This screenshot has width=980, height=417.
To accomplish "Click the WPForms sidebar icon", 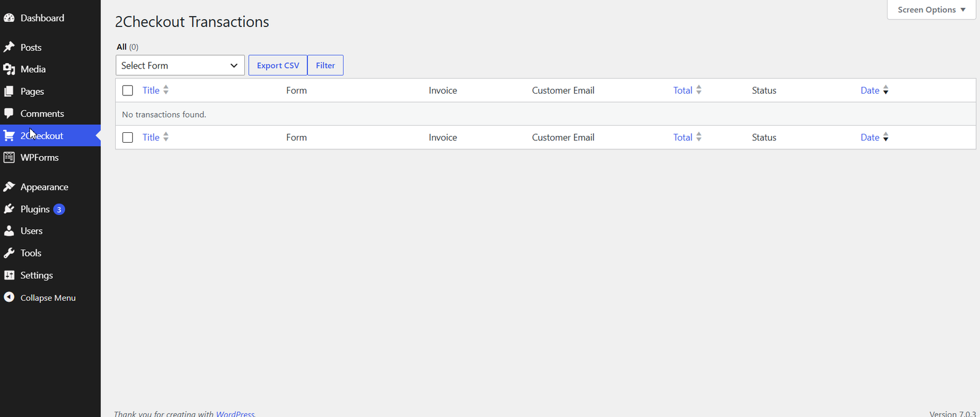I will 9,157.
